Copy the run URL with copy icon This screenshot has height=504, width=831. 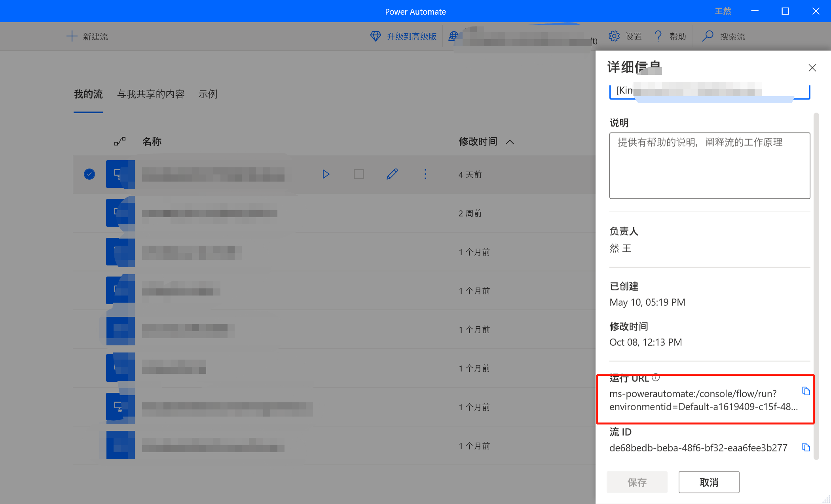(806, 391)
